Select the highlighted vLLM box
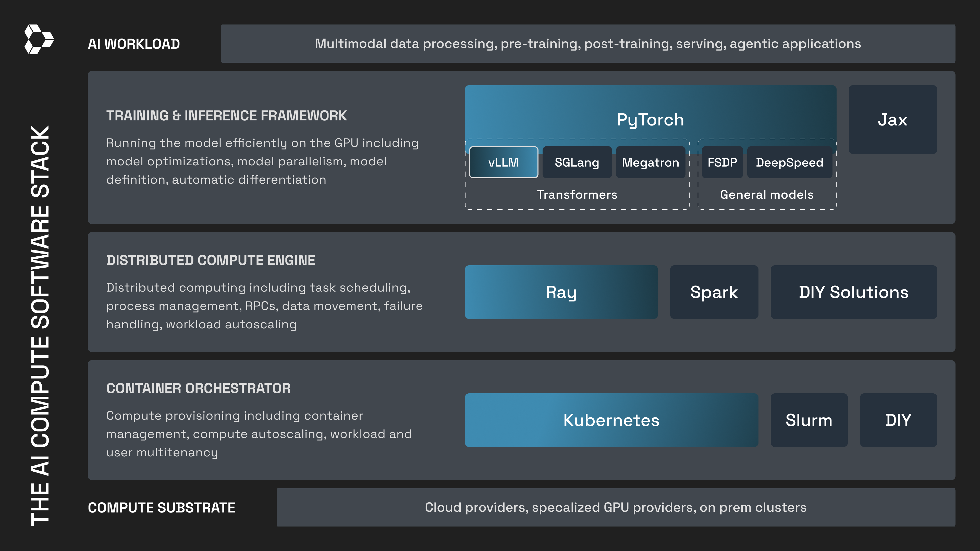This screenshot has height=551, width=980. click(x=503, y=162)
